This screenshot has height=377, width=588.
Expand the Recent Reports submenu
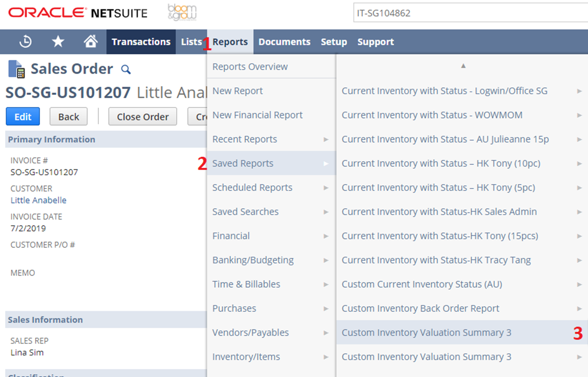click(x=271, y=139)
